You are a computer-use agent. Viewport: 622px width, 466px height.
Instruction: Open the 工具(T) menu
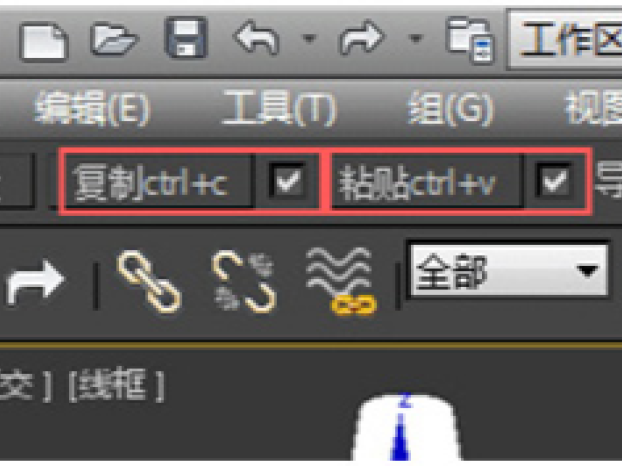pos(279,107)
